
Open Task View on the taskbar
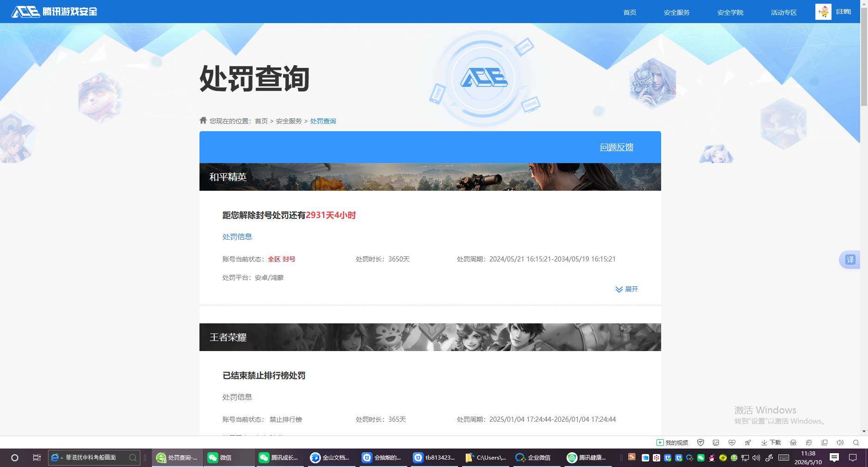tap(37, 458)
